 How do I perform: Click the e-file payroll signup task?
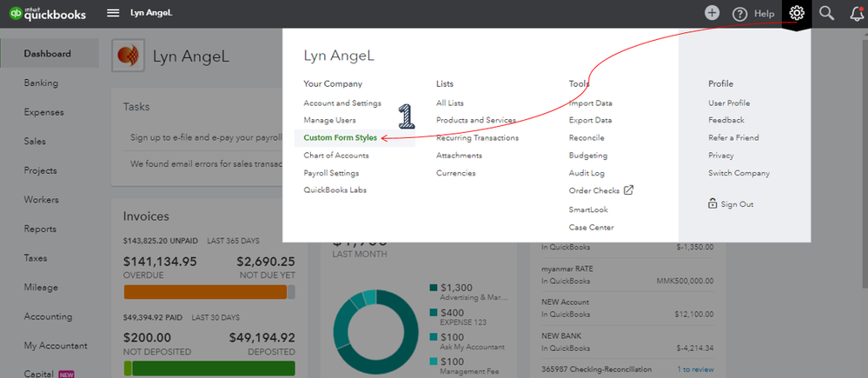[206, 136]
